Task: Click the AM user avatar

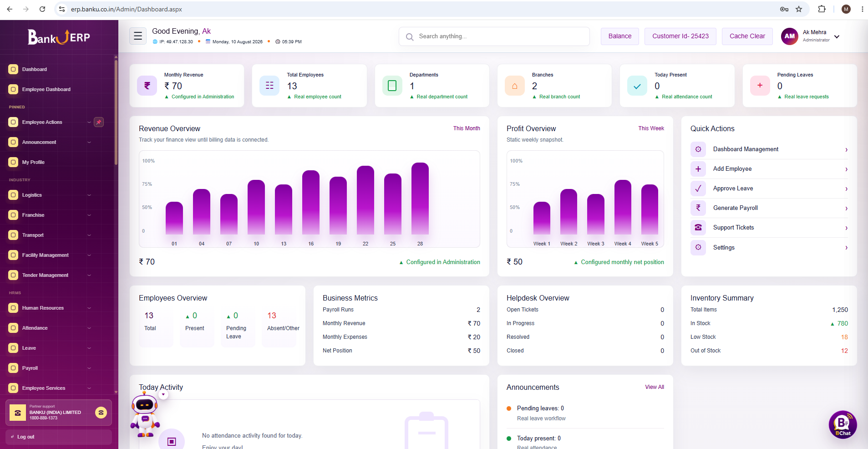Action: coord(790,36)
